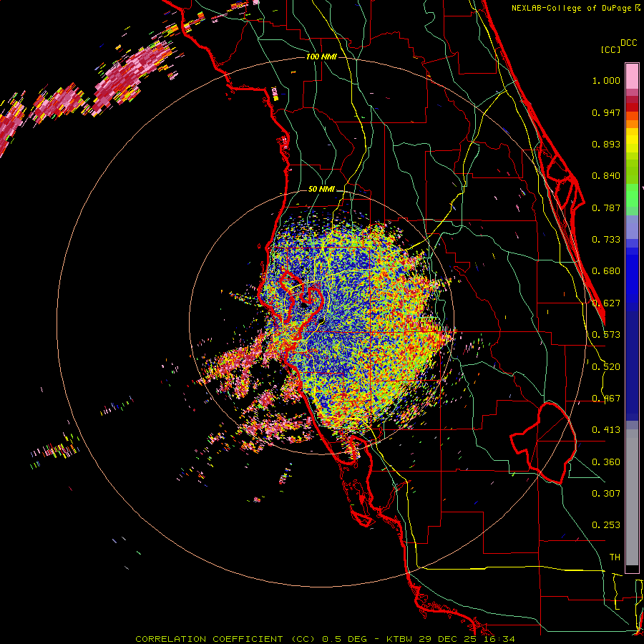
Task: Click the 0.360 legend value
Action: pyautogui.click(x=606, y=462)
